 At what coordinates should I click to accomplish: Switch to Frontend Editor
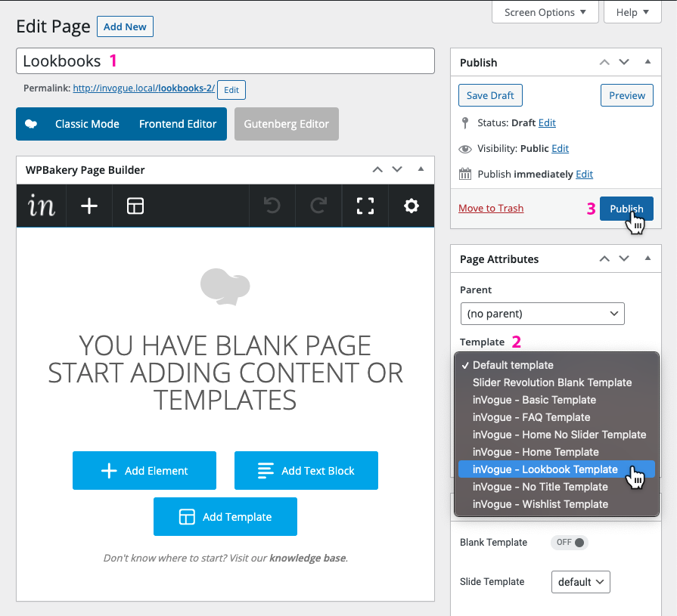tap(178, 124)
